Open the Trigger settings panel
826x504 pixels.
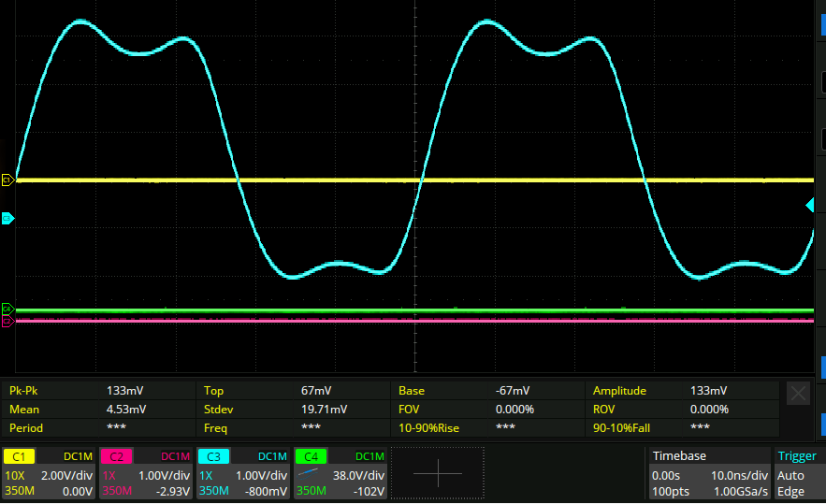tap(797, 456)
